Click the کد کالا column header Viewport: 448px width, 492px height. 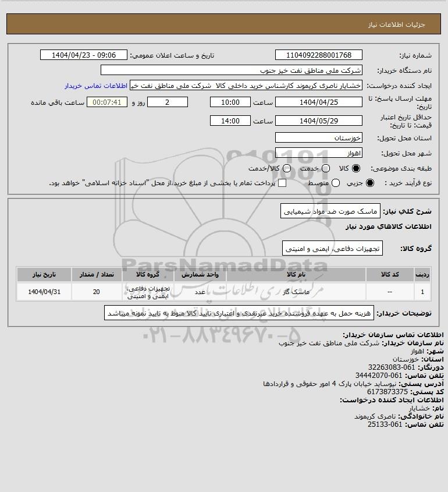point(390,275)
